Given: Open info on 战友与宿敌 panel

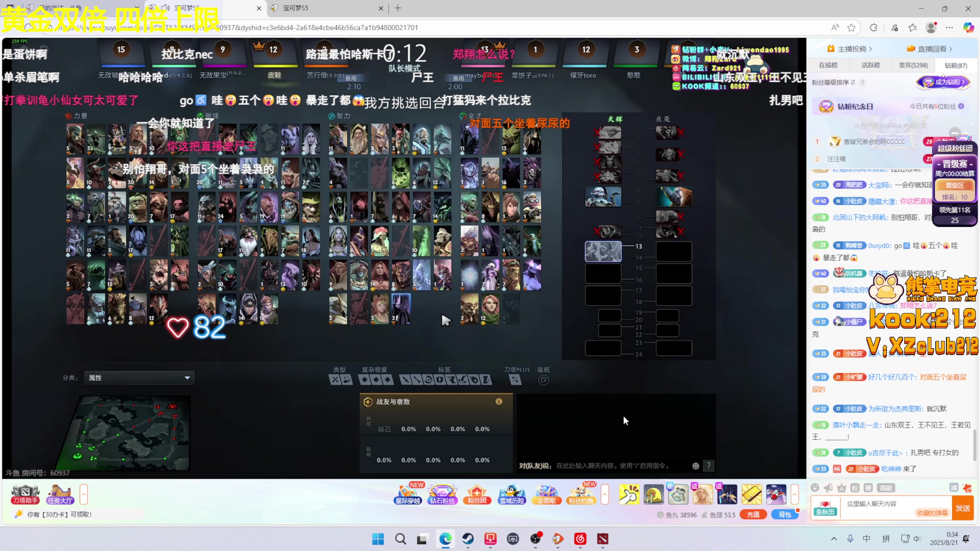Looking at the screenshot, I should click(499, 401).
